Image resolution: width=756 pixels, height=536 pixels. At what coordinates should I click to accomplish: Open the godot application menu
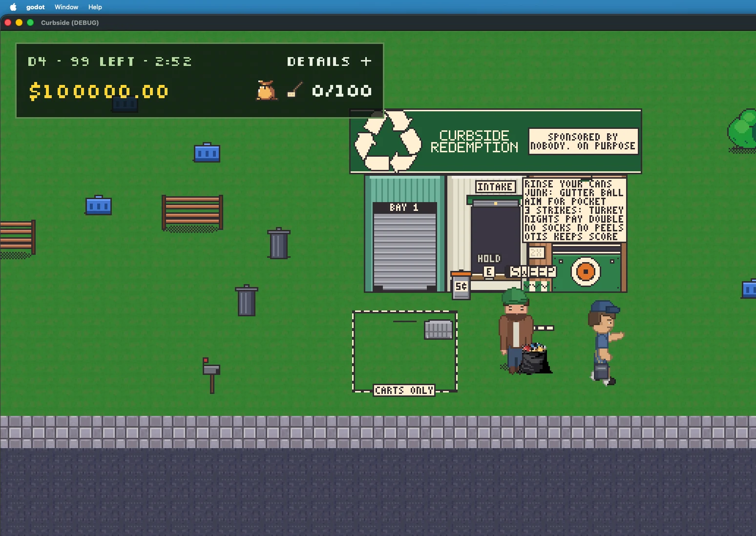pyautogui.click(x=36, y=7)
